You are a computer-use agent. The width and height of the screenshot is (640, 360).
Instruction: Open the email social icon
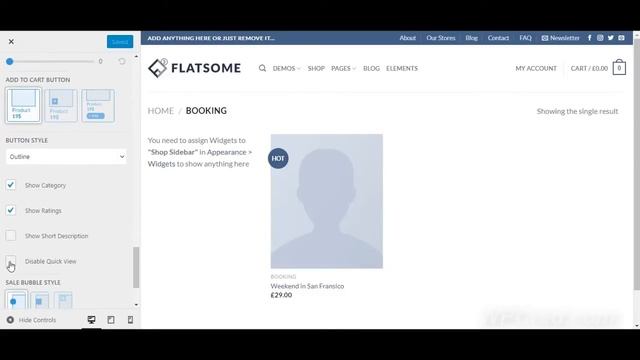[x=621, y=38]
